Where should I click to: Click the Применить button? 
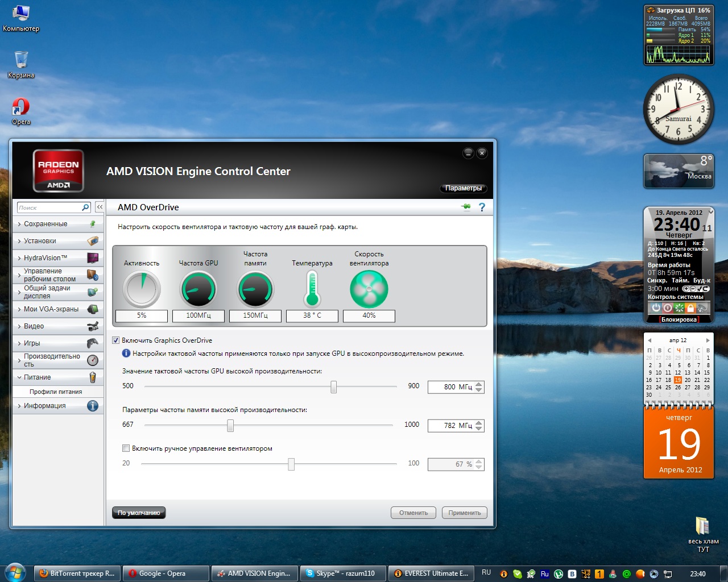click(465, 513)
